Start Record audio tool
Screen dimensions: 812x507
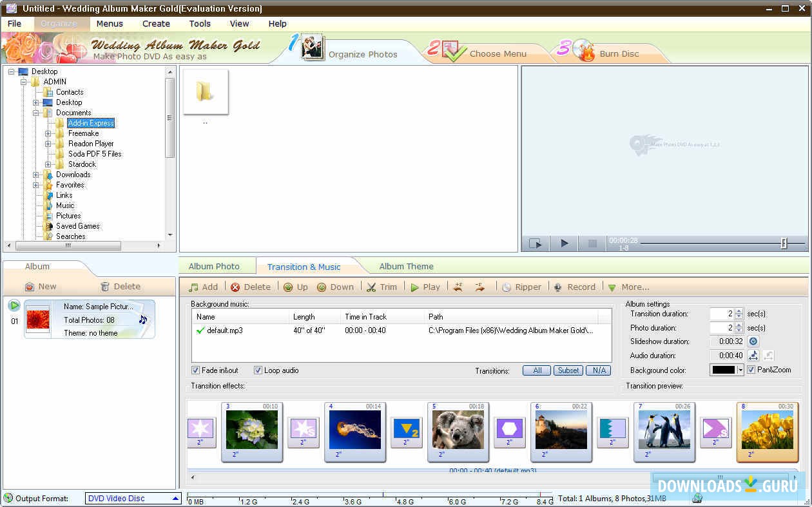click(x=575, y=287)
